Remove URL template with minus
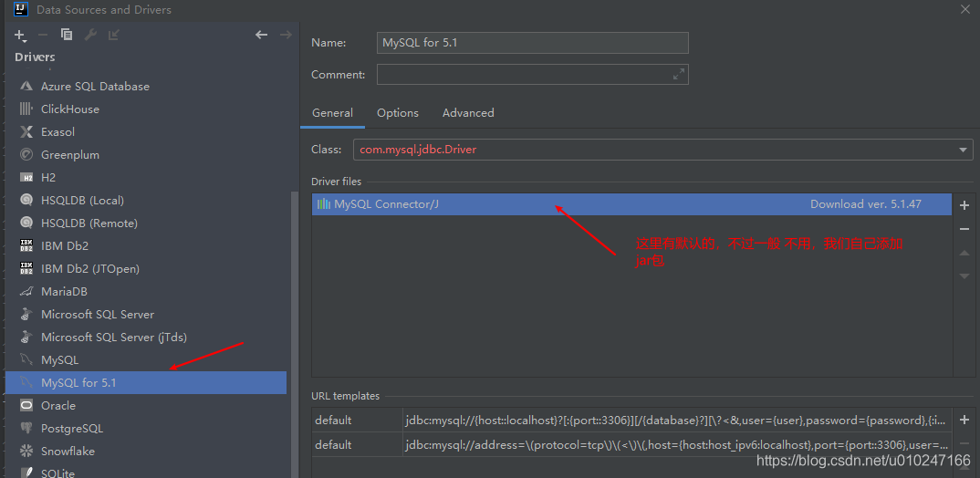 [x=964, y=443]
